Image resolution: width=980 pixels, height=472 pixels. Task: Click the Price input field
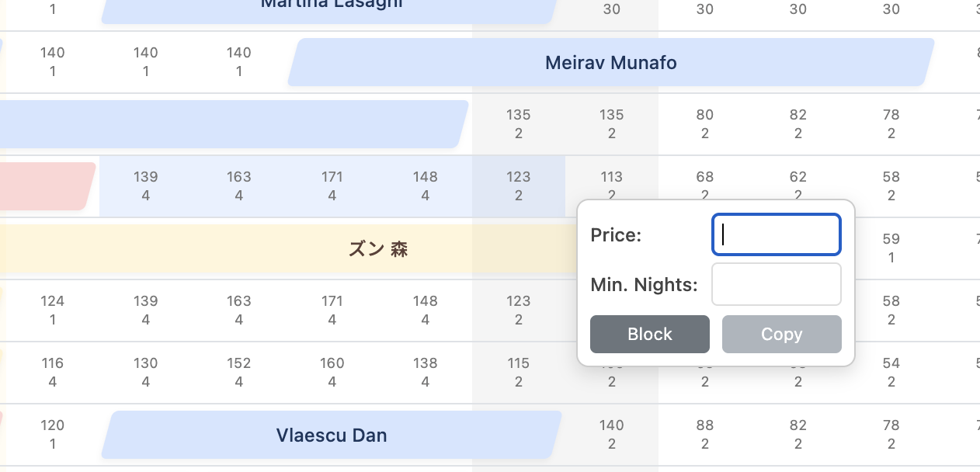pyautogui.click(x=777, y=234)
